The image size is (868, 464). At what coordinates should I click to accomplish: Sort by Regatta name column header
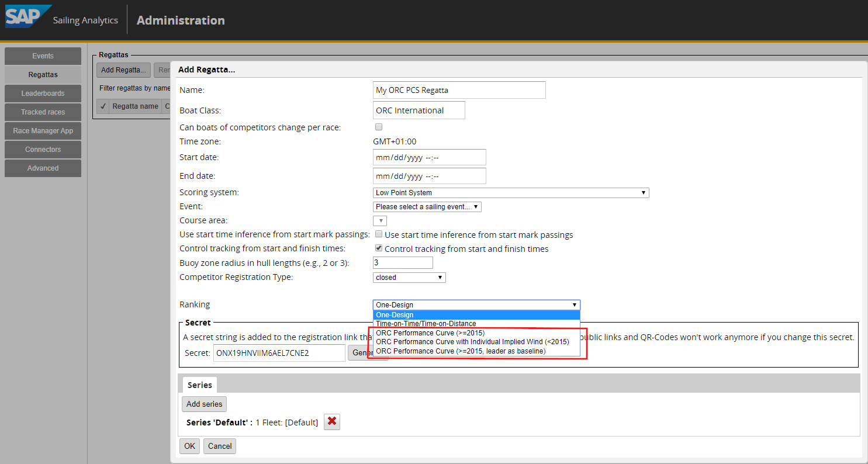point(135,106)
